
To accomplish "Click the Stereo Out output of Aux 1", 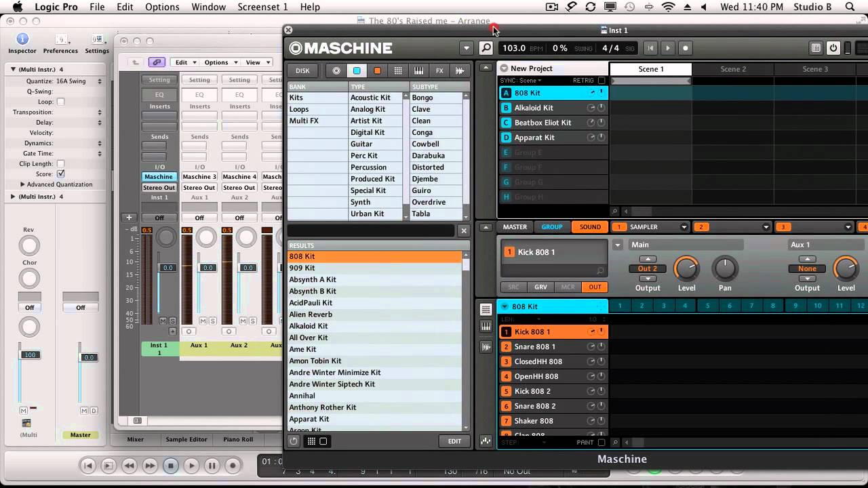I will click(199, 188).
